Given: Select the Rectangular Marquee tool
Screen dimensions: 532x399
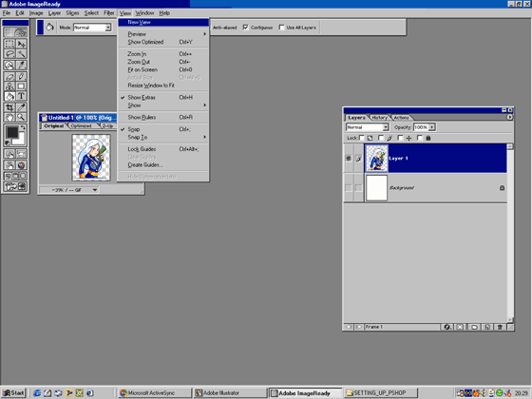Looking at the screenshot, I should point(9,44).
